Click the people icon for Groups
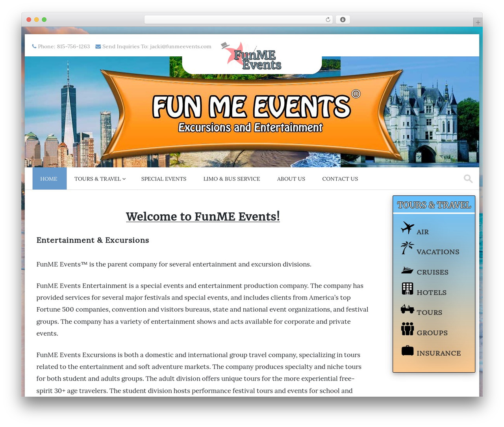Viewport: 504px width, 427px height. point(408,329)
